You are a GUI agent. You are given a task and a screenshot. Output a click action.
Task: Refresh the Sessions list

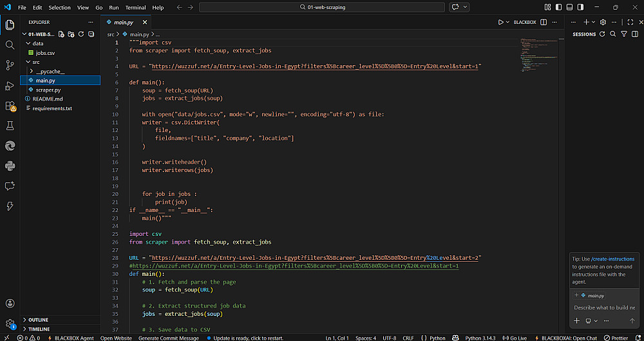(x=602, y=34)
